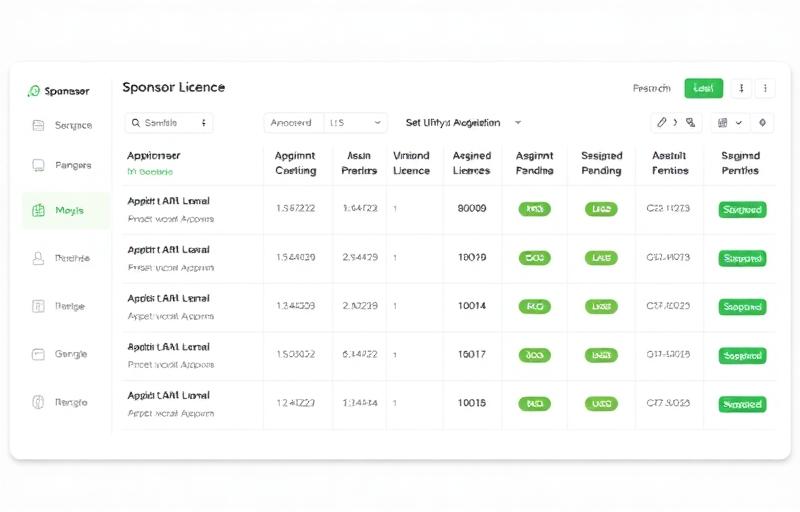Screen dimensions: 800x512
Task: Open the LLS dropdown
Action: pyautogui.click(x=356, y=123)
